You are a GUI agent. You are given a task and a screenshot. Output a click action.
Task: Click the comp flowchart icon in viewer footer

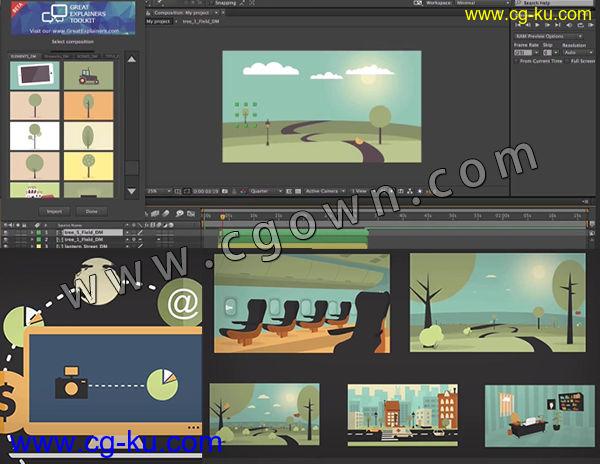click(x=410, y=191)
